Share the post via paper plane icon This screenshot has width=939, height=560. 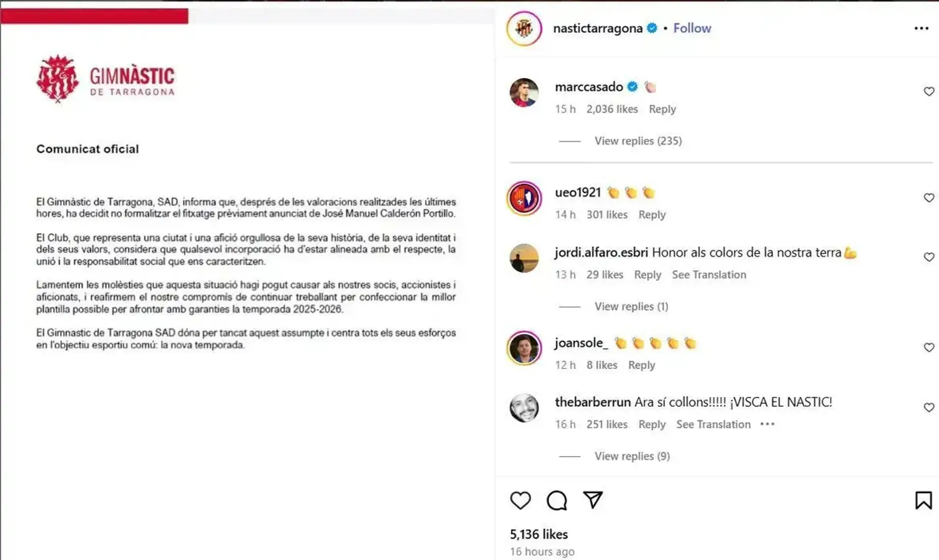(593, 499)
